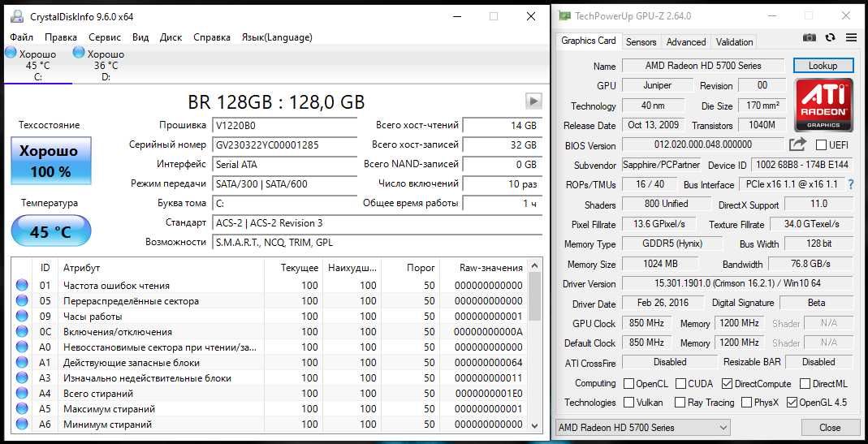Click the GPU-Z screenshot camera icon

[x=810, y=37]
